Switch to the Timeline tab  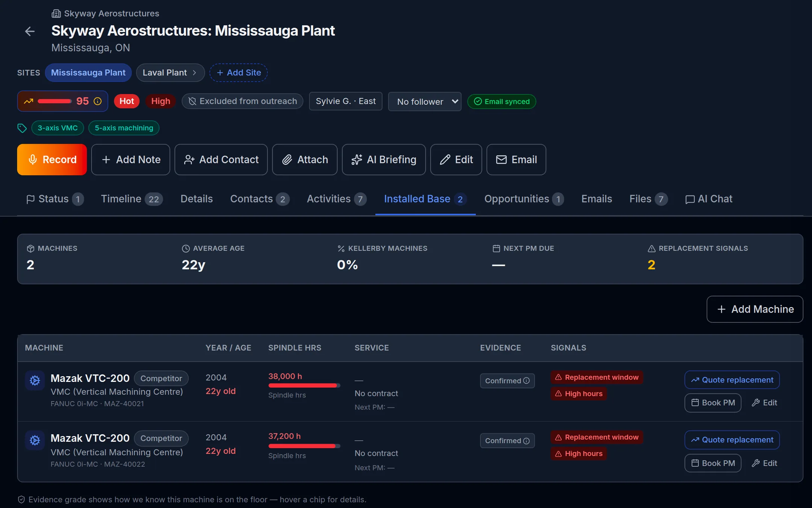click(132, 199)
